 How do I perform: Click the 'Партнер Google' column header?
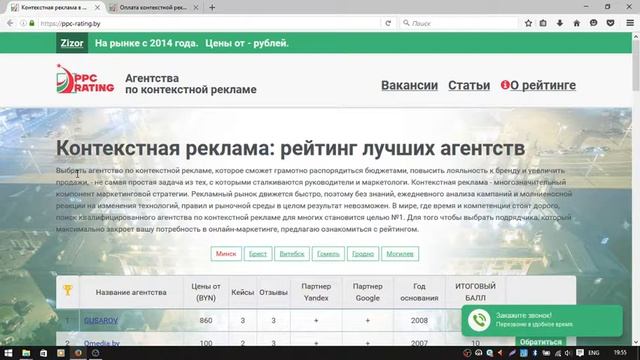point(367,292)
